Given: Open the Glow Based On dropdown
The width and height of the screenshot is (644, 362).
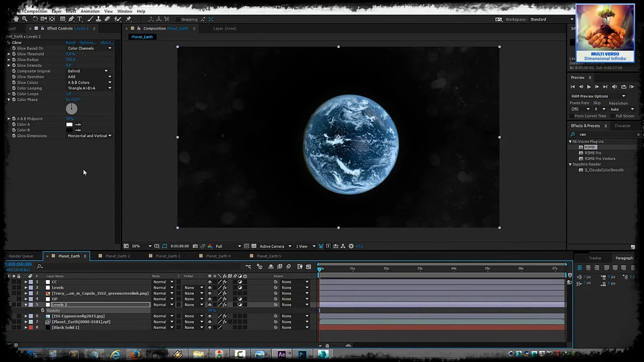Looking at the screenshot, I should pos(90,48).
